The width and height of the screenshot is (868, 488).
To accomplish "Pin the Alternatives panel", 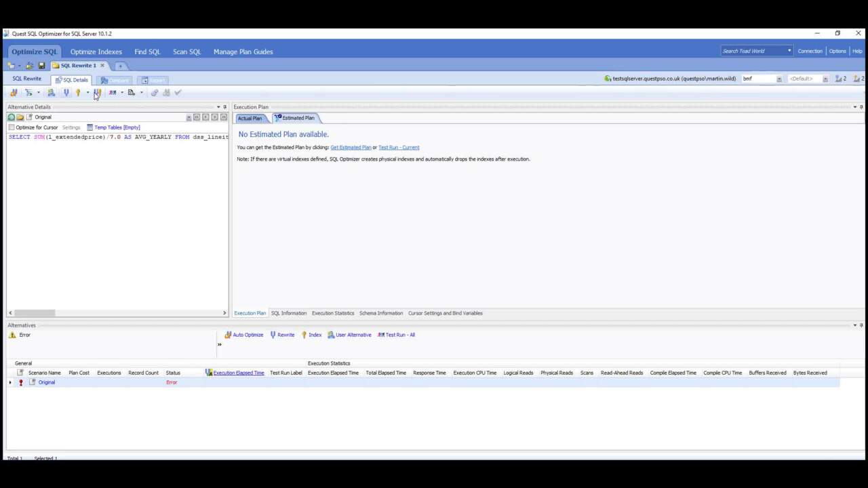I will coord(861,325).
